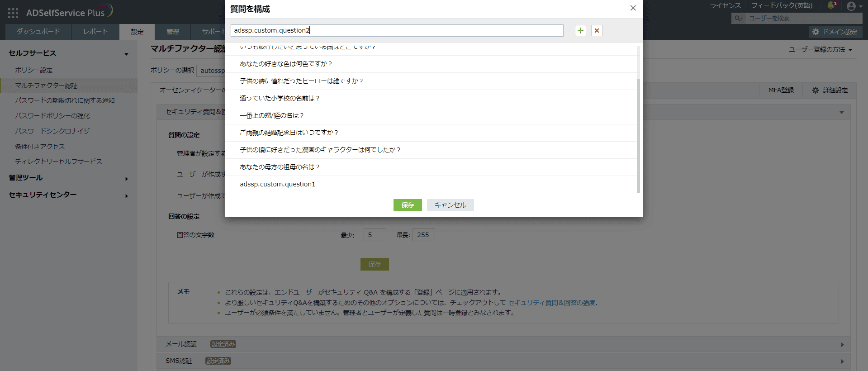Select question あなたの母方の祖母の名は？
The image size is (868, 371).
(431, 167)
